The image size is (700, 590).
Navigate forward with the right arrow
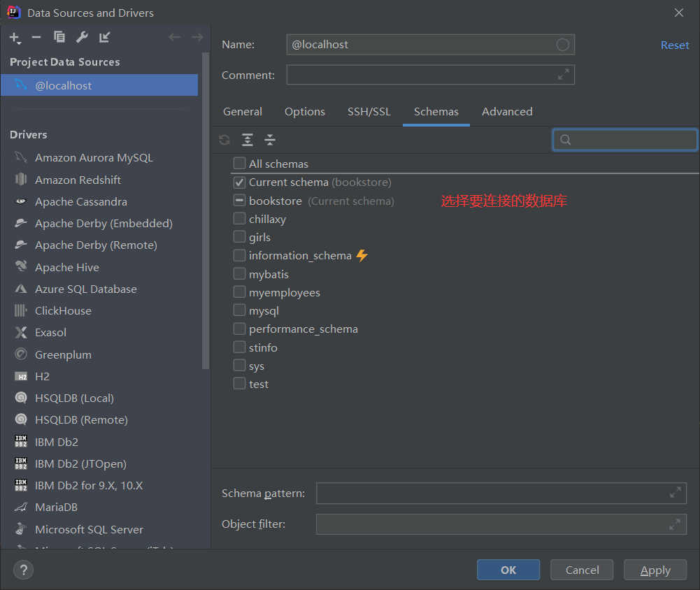click(x=197, y=37)
